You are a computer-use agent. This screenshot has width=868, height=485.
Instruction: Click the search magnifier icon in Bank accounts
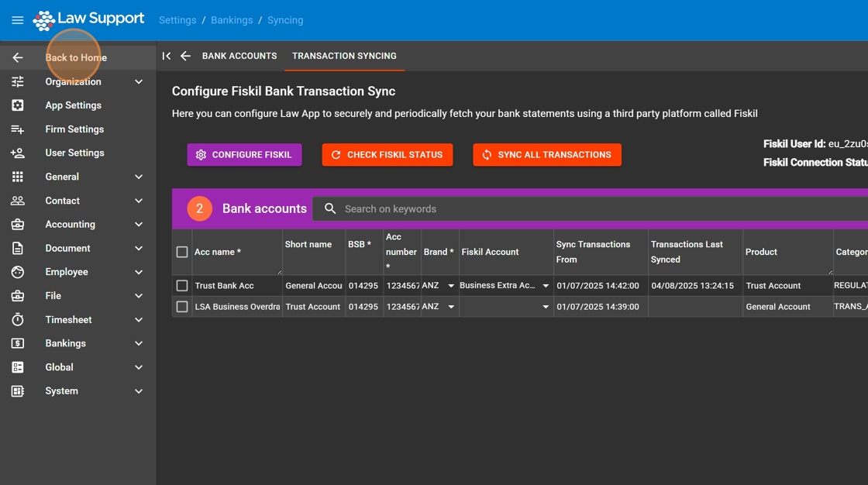330,208
